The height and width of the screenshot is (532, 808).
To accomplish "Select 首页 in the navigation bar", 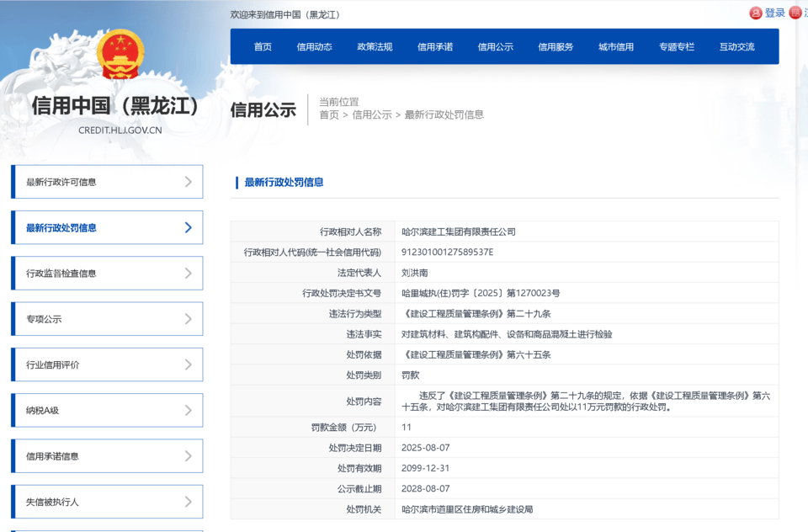I will tap(261, 46).
